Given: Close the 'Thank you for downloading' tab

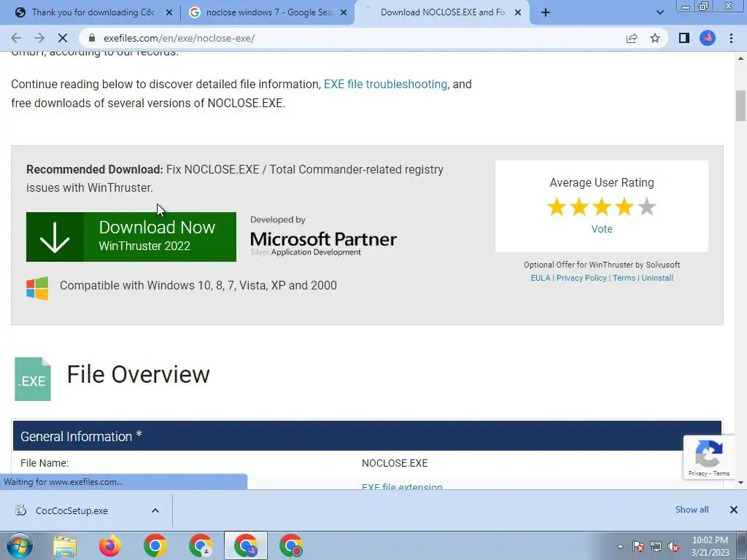Looking at the screenshot, I should [169, 13].
